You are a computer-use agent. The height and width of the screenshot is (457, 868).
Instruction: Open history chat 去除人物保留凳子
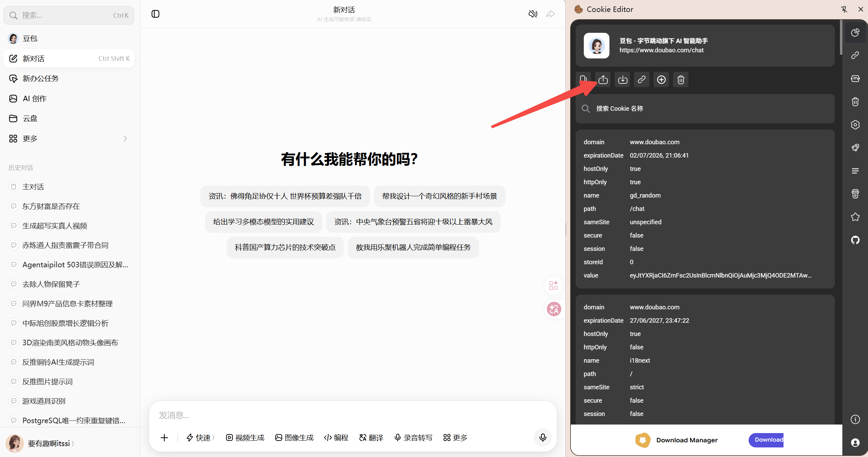(x=69, y=284)
